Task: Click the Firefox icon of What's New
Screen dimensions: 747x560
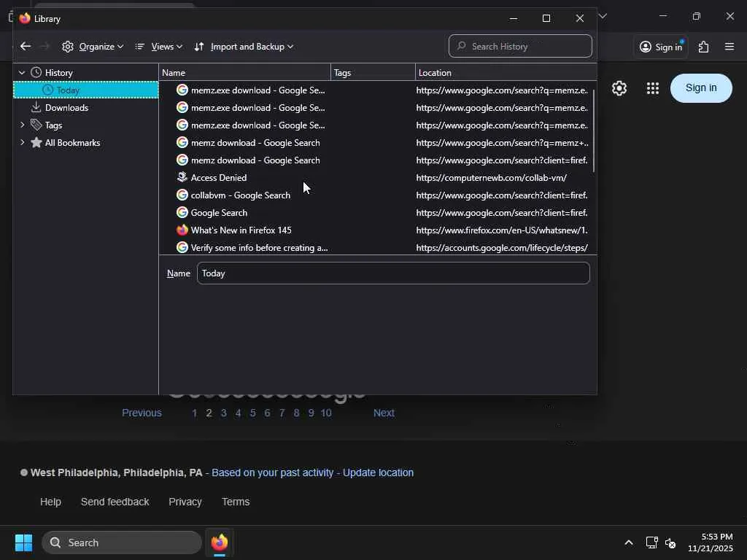Action: coord(182,230)
